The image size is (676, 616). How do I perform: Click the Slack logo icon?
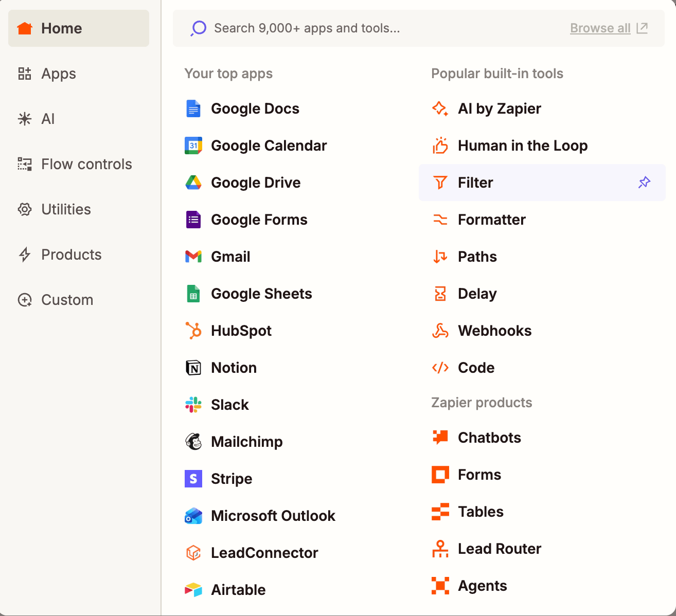pos(193,405)
